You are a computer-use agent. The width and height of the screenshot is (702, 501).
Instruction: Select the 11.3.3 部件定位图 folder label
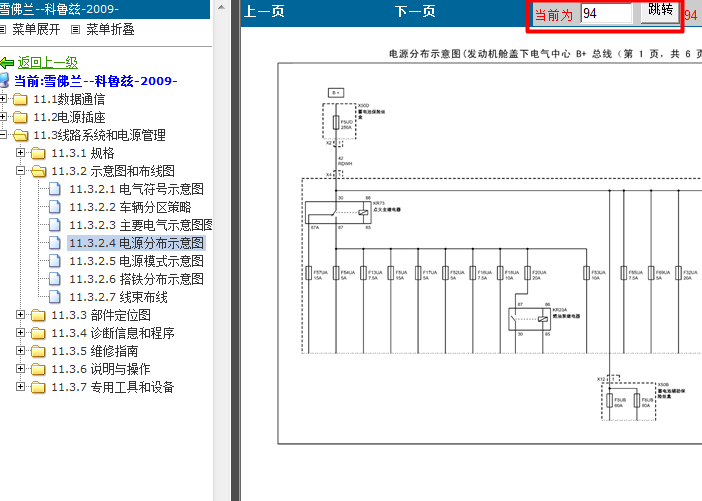101,315
